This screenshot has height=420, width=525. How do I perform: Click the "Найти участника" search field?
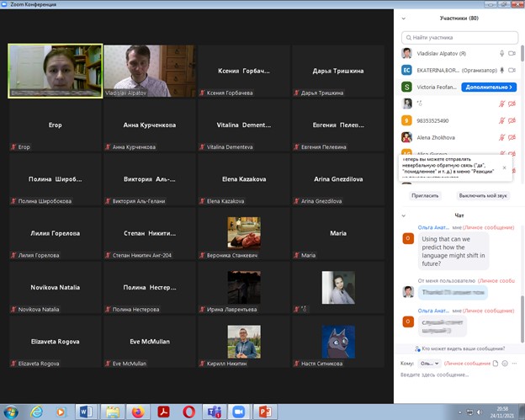pos(459,37)
